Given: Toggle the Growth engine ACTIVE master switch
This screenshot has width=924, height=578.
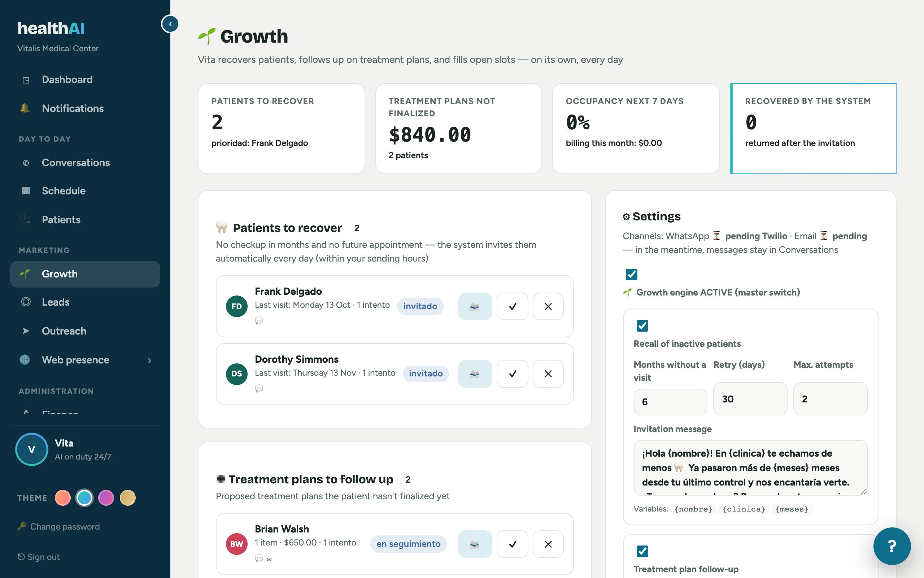Looking at the screenshot, I should click(x=632, y=274).
